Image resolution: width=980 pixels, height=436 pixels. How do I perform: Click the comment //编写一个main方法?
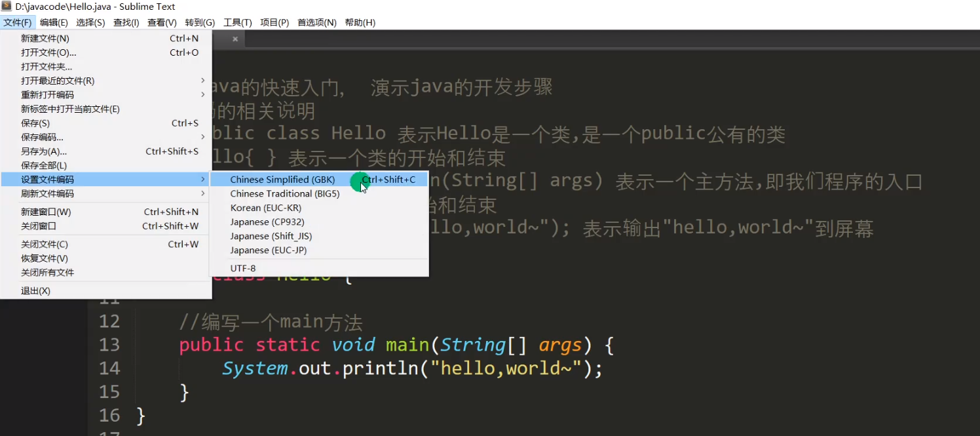click(271, 322)
